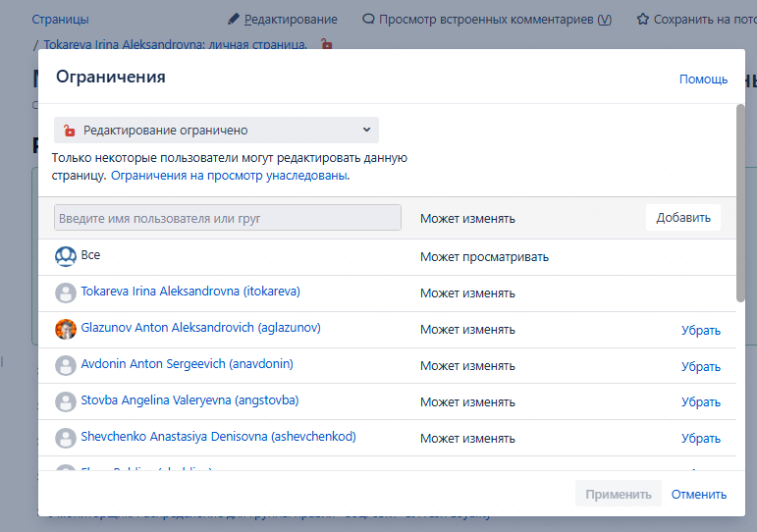Click the chevron arrow of restrictions dropdown

pos(366,130)
